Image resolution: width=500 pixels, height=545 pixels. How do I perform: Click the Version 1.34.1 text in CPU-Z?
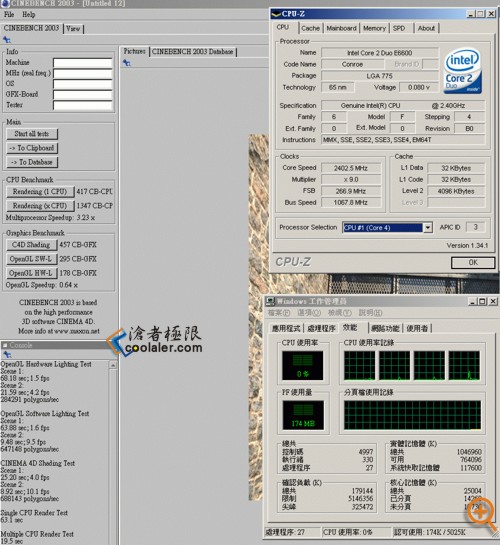tap(467, 246)
